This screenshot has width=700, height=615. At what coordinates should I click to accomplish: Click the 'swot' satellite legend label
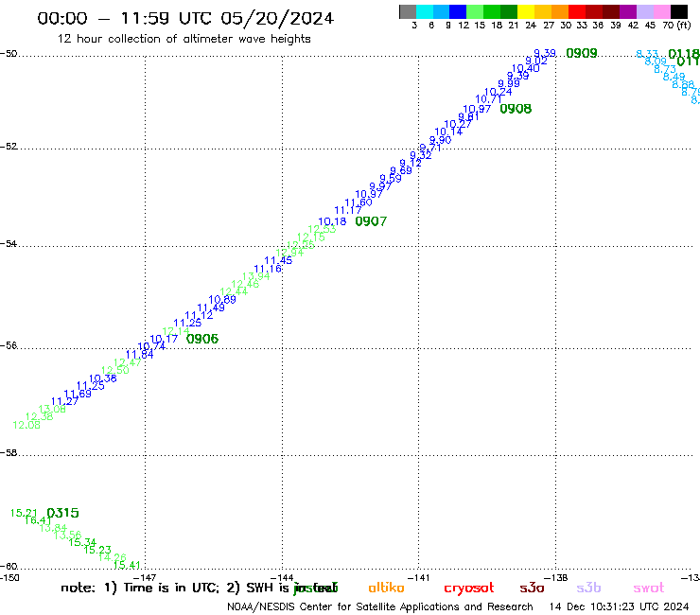pos(648,589)
